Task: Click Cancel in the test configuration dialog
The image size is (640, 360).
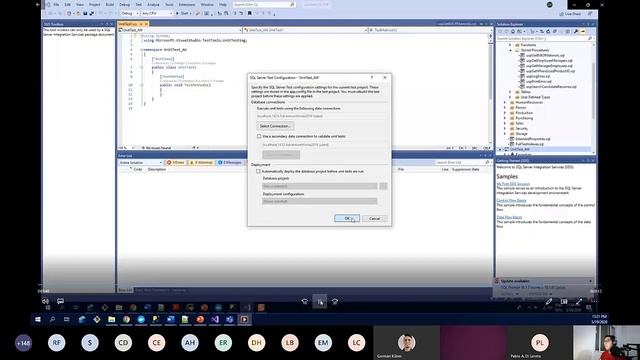Action: pyautogui.click(x=374, y=218)
